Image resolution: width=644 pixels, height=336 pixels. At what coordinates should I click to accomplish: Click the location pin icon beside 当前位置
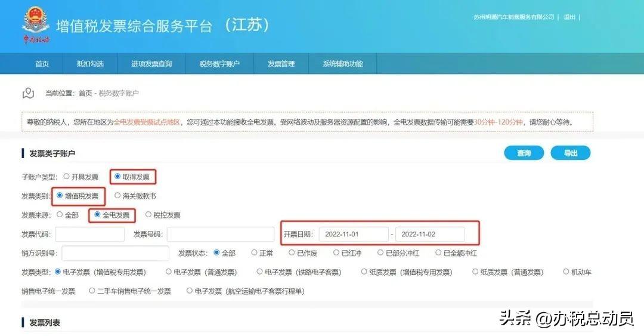click(28, 93)
